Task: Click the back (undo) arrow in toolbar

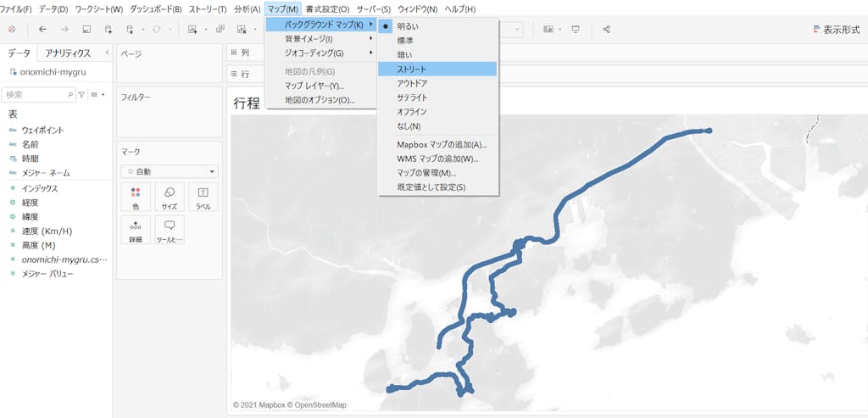Action: (42, 30)
